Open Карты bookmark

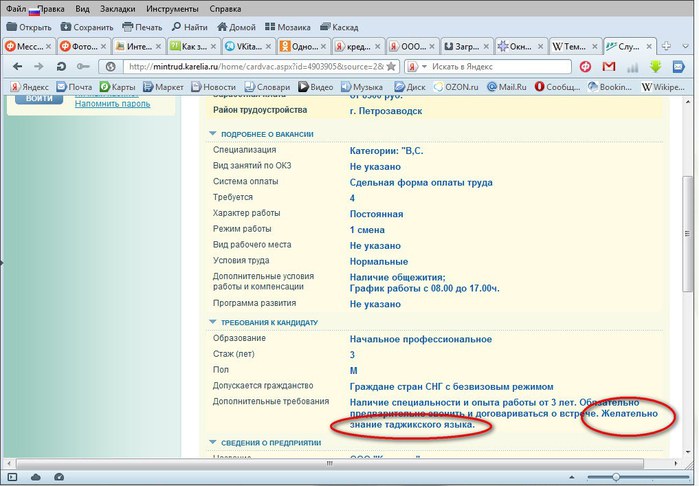point(117,87)
